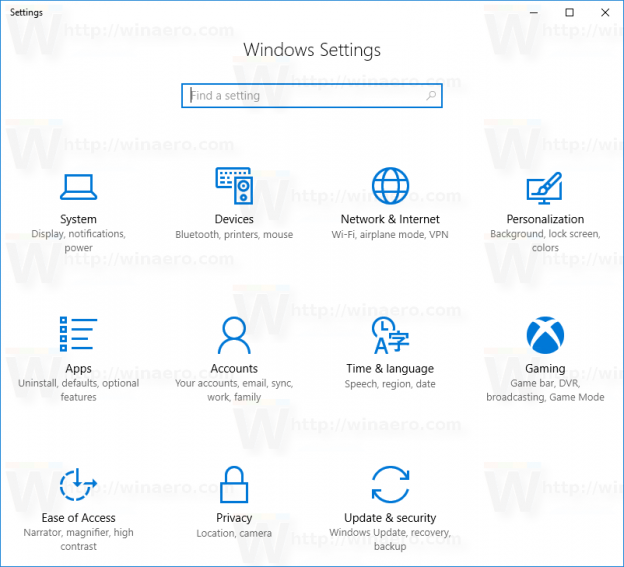Click the Privacy padlock icon
624x567 pixels.
[x=234, y=485]
